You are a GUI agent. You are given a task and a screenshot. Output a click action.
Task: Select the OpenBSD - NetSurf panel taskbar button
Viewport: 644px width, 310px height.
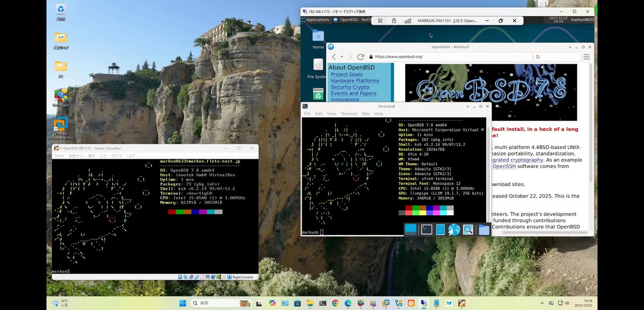click(x=352, y=20)
